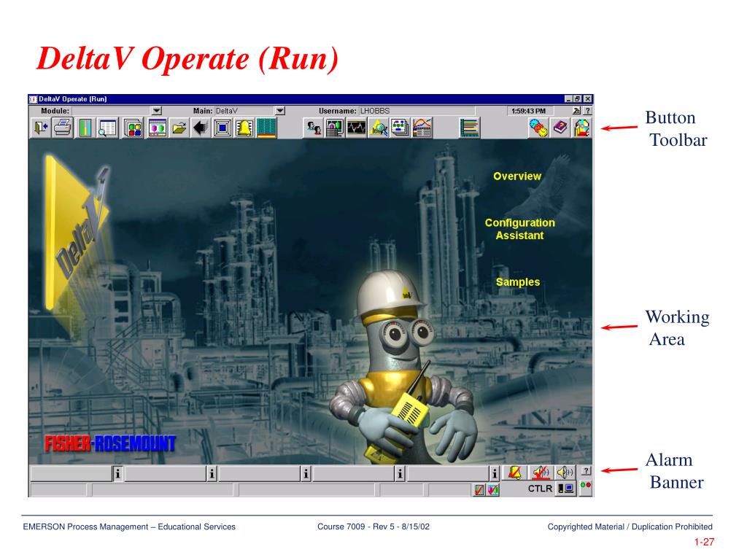Click the second alarm slot info 'i' button

(x=212, y=473)
